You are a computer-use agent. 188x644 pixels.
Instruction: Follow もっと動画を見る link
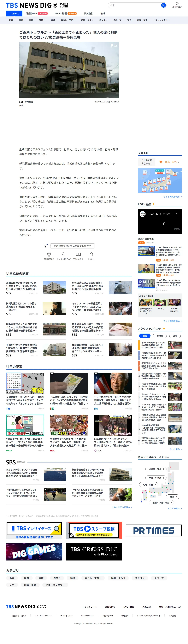[172, 321]
